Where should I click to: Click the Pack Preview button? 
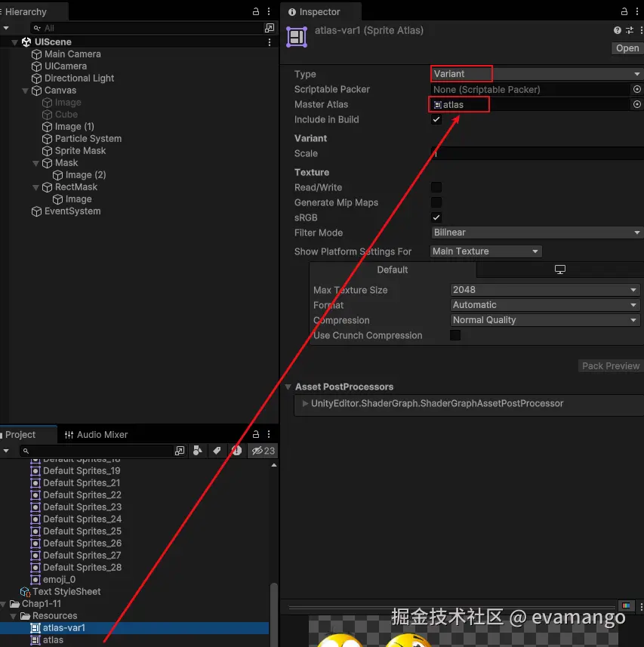[x=611, y=366]
